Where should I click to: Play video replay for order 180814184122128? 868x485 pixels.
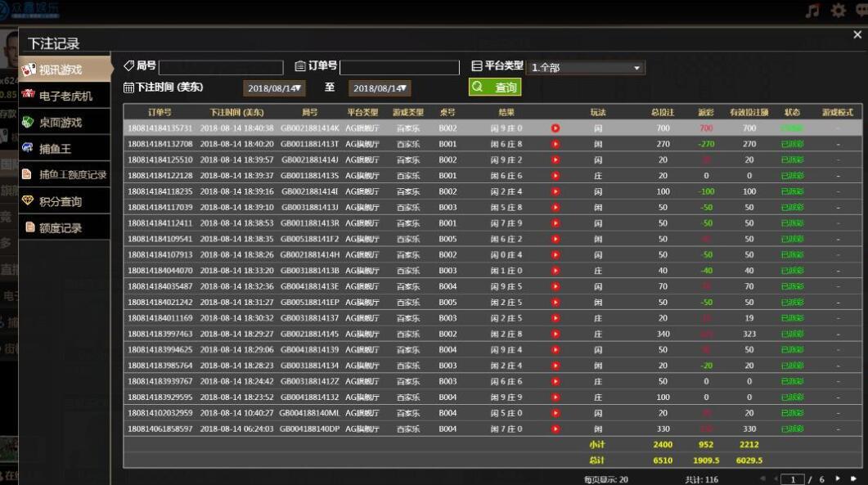click(555, 176)
